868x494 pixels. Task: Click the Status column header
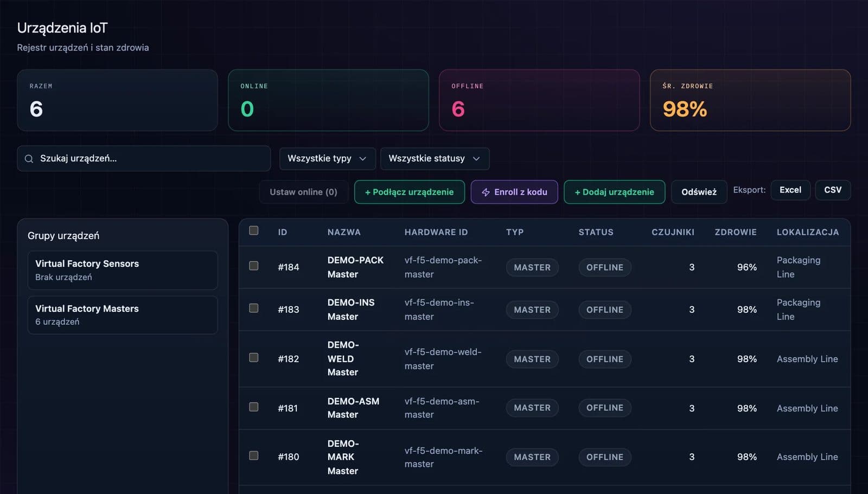596,232
